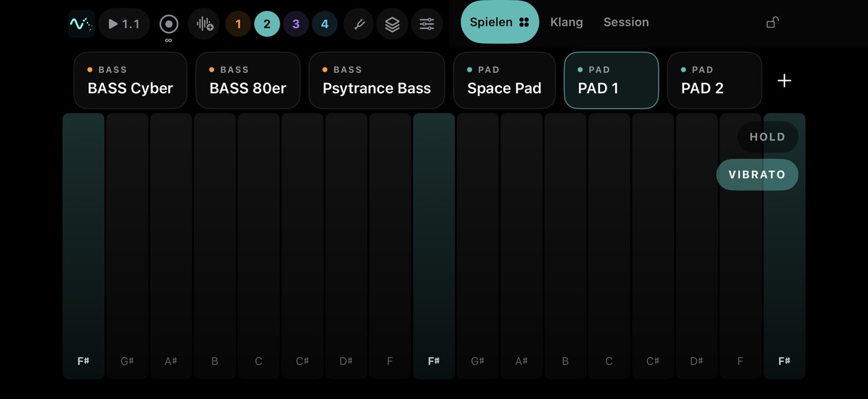Play the middle highlighted F# key strip
Screen dimensions: 868x399
[x=434, y=246]
